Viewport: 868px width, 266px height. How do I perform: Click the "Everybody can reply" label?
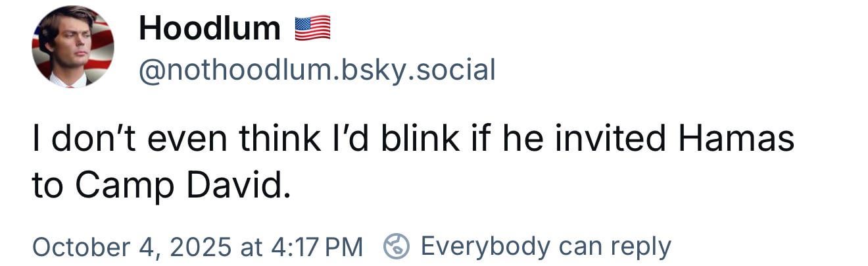point(545,246)
